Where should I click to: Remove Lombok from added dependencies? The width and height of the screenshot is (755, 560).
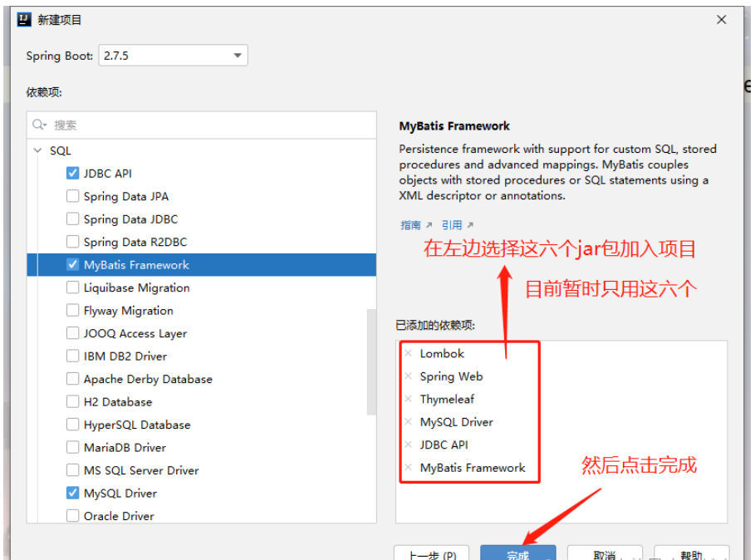[409, 353]
